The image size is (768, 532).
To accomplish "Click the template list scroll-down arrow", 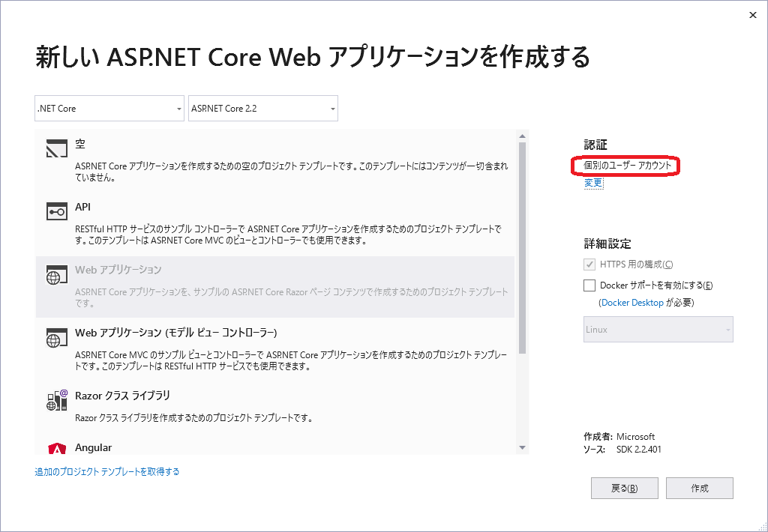I will [x=522, y=448].
